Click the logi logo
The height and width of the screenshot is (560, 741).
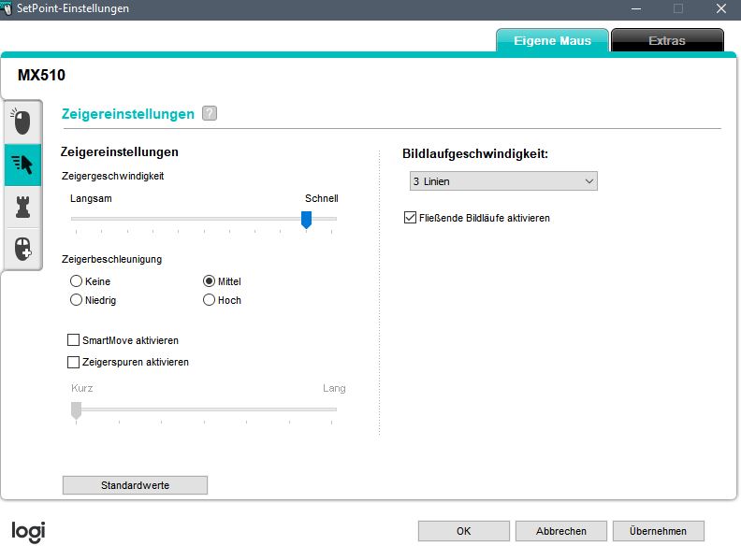pyautogui.click(x=28, y=532)
